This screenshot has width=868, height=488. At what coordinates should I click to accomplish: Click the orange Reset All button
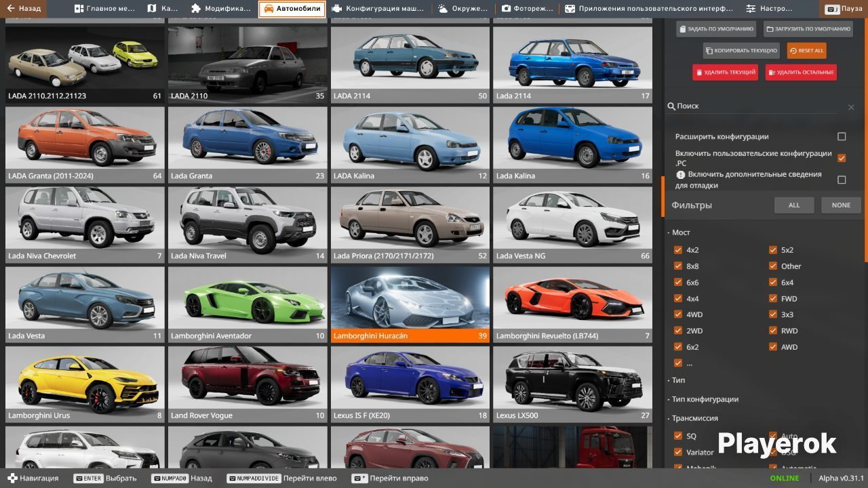(806, 51)
